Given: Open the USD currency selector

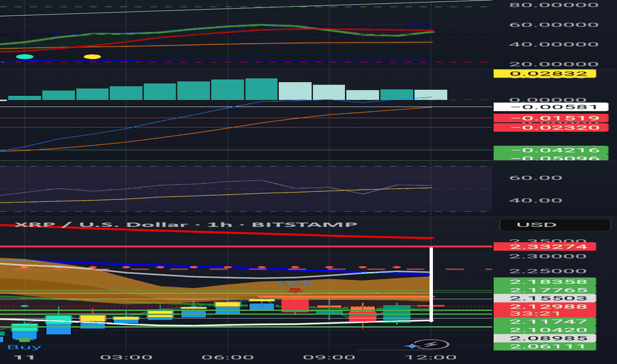Looking at the screenshot, I should (555, 225).
